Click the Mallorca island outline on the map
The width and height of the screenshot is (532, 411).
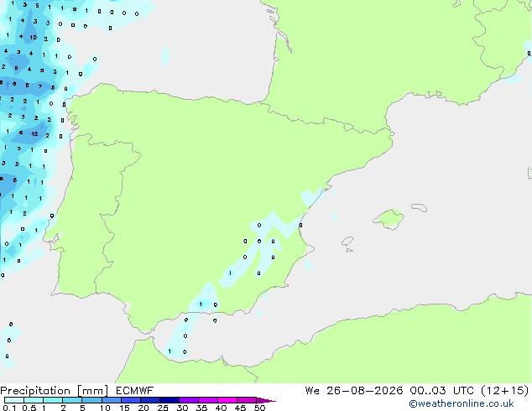click(389, 219)
